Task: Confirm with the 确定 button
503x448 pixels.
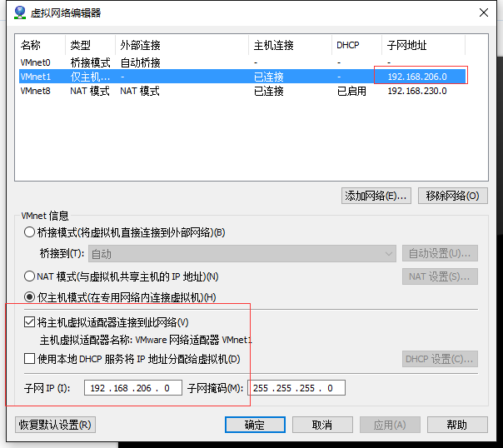Action: coord(255,425)
